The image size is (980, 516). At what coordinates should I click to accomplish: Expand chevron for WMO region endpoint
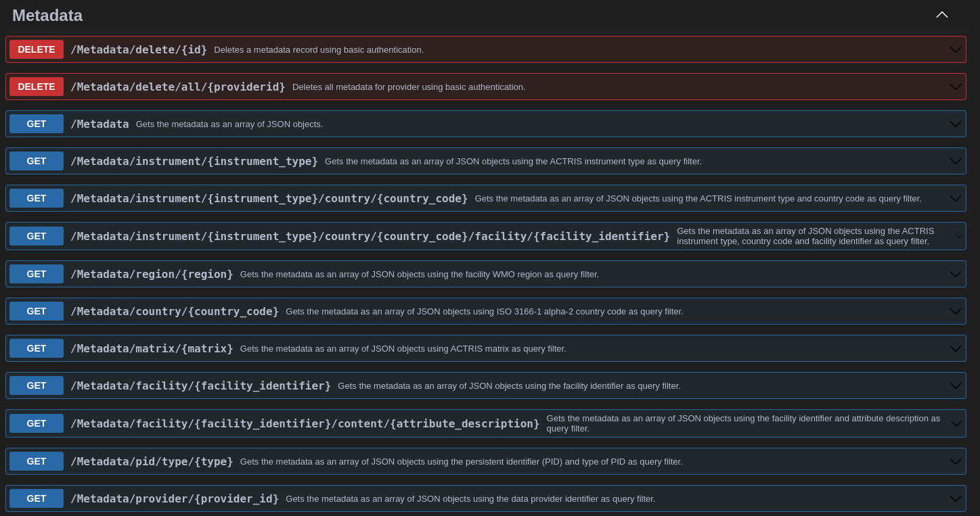[x=955, y=275]
